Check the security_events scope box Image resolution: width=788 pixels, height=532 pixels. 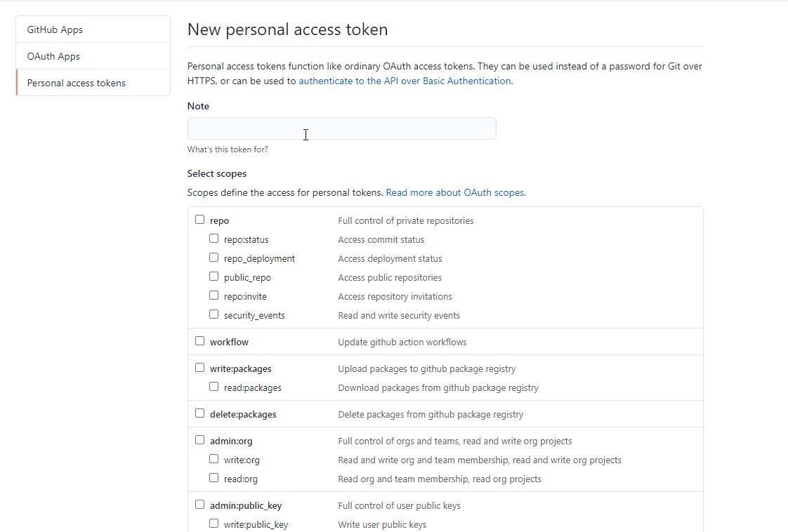(x=214, y=314)
